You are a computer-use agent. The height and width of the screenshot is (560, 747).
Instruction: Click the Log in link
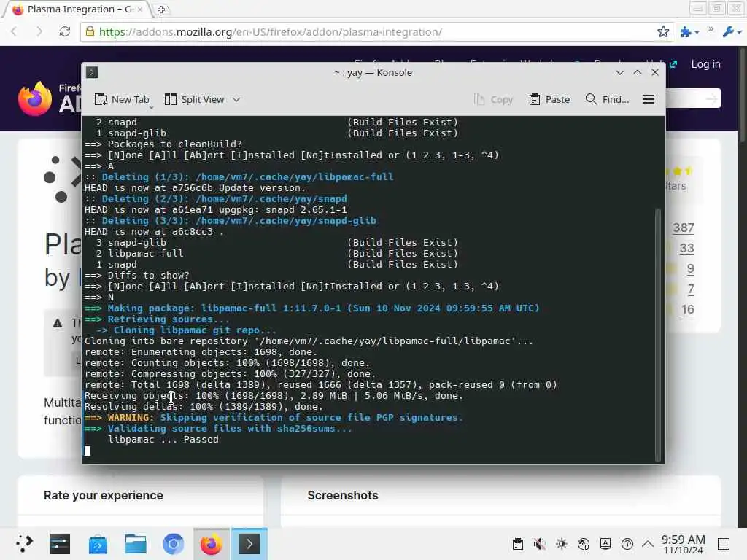[x=705, y=64]
